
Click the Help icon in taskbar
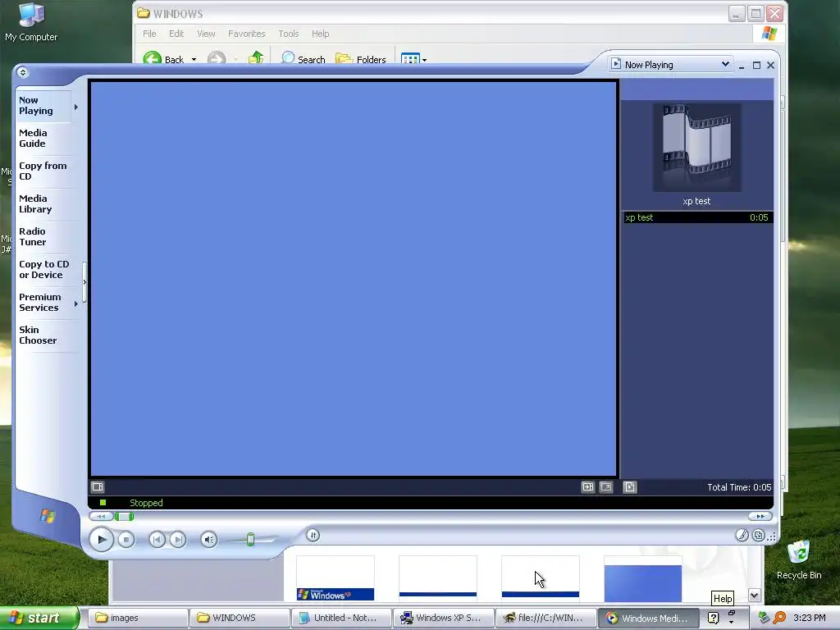pyautogui.click(x=713, y=618)
